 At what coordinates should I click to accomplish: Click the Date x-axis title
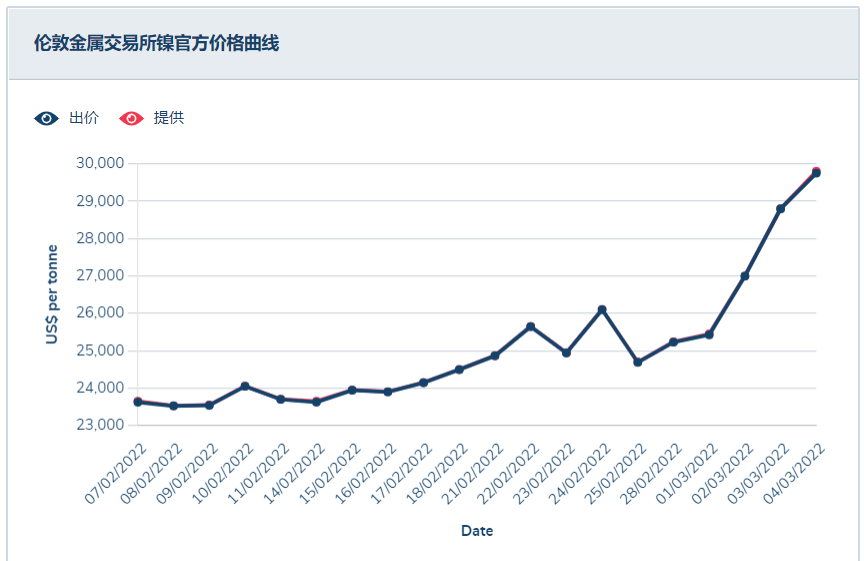(477, 531)
